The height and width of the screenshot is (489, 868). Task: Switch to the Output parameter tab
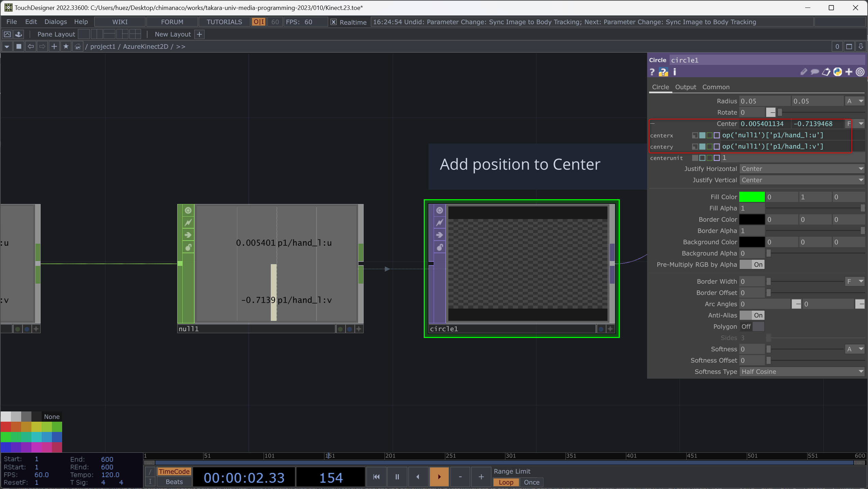coord(685,87)
